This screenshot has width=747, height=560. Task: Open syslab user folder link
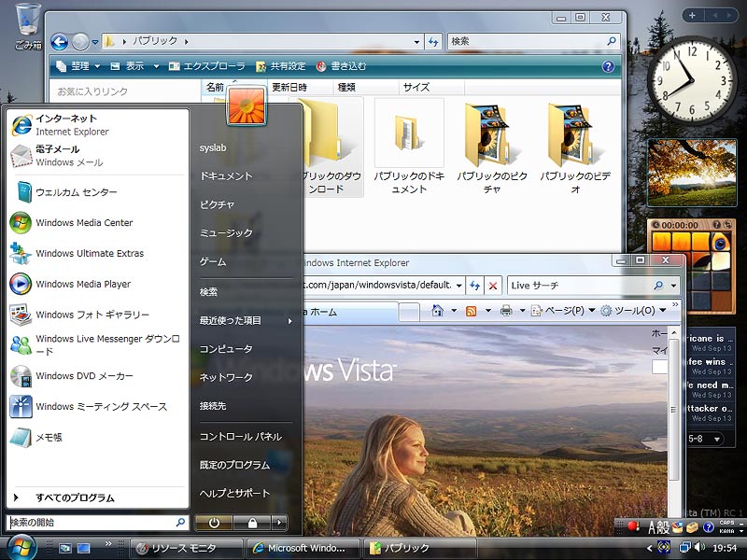[213, 148]
